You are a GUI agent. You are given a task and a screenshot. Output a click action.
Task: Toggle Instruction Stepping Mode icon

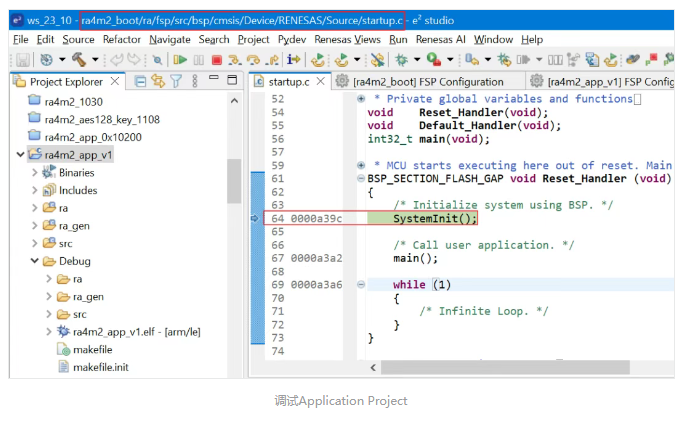pyautogui.click(x=294, y=59)
